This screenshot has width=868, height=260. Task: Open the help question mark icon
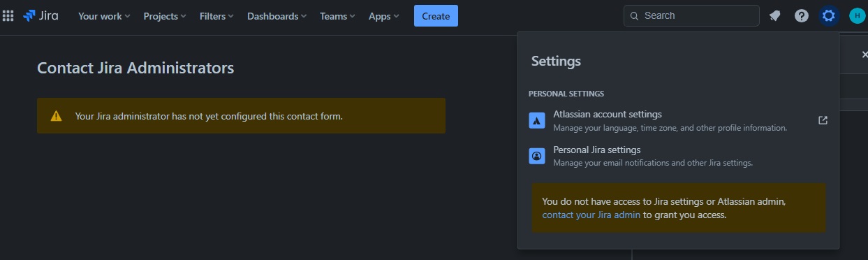point(802,15)
